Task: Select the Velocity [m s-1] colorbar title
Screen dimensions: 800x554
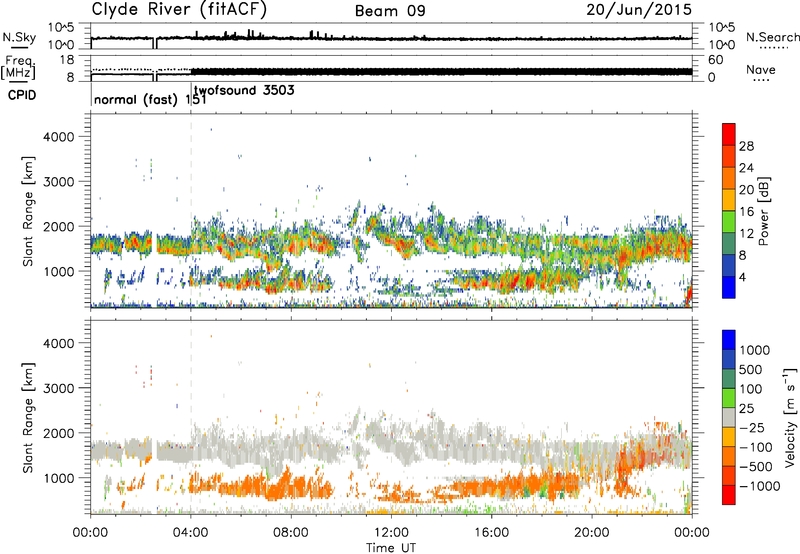Action: tap(791, 418)
